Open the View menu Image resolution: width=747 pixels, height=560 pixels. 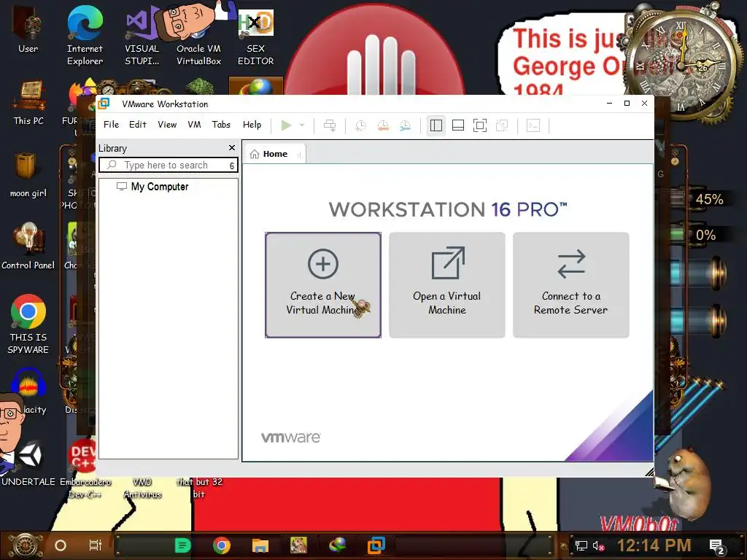click(x=167, y=124)
